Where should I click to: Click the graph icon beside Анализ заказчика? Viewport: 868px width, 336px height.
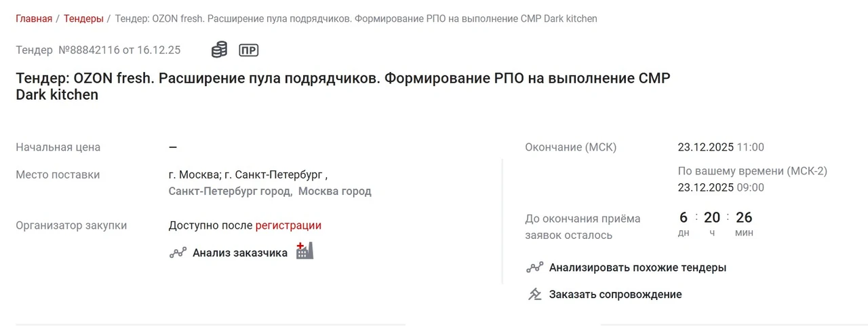point(178,253)
